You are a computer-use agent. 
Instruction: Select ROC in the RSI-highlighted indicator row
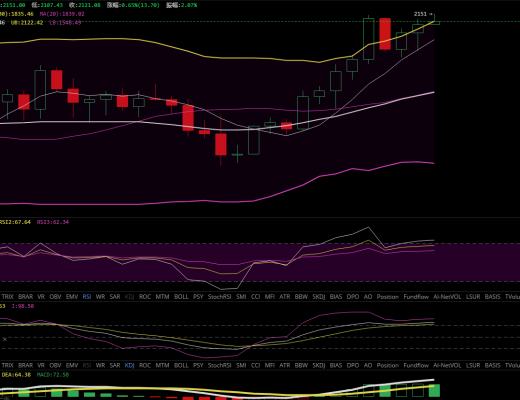[x=145, y=297]
